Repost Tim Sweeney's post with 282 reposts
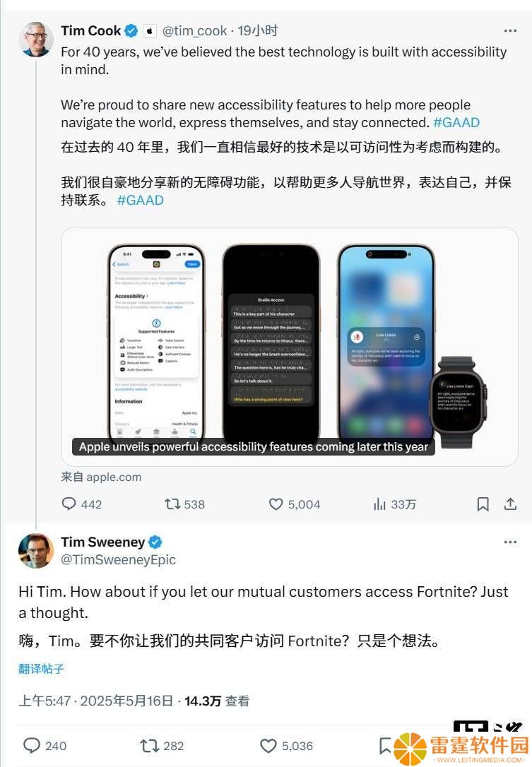 pos(149,746)
